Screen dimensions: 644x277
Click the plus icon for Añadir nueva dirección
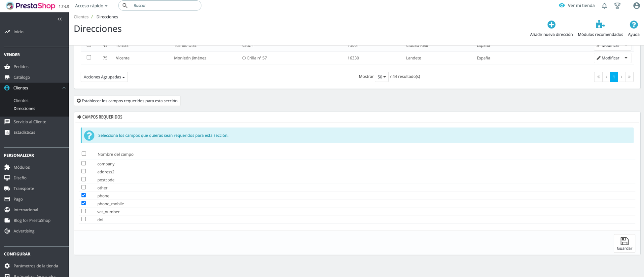tap(551, 24)
